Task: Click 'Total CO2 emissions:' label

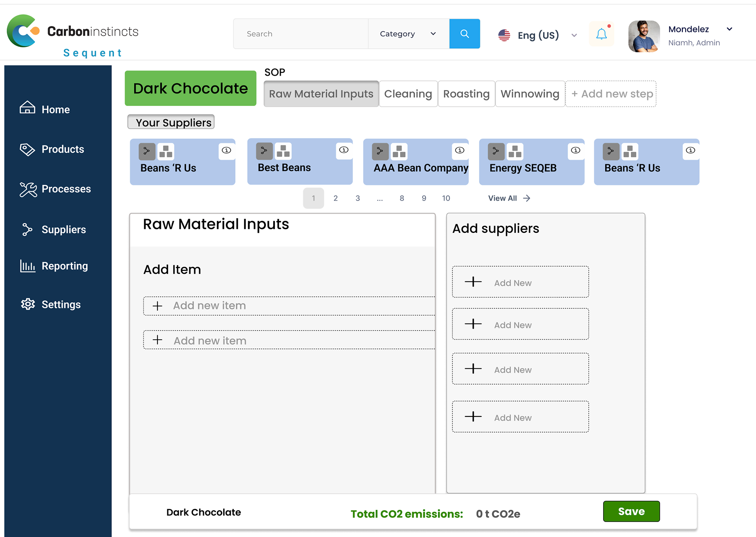Action: pyautogui.click(x=407, y=514)
